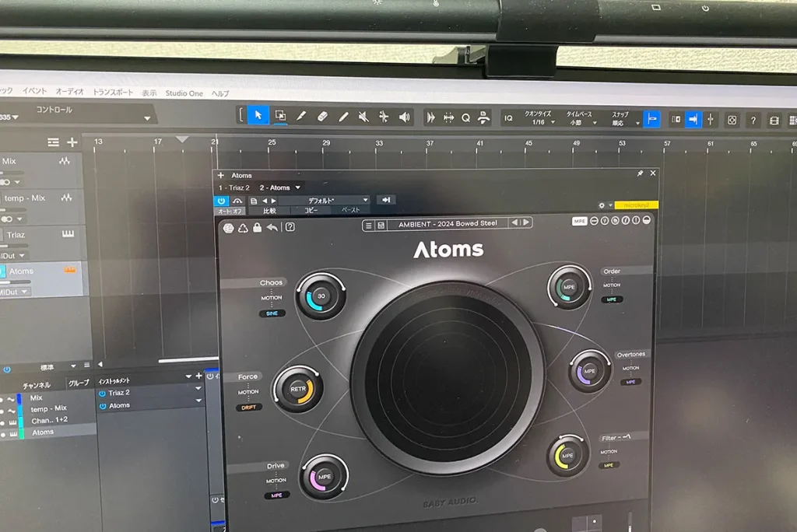The image size is (797, 532).
Task: Select the Listen speaker tool
Action: [x=405, y=117]
